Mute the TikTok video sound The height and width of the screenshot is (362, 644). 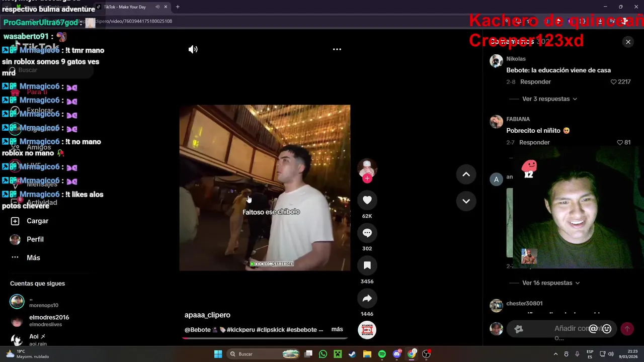click(x=193, y=49)
